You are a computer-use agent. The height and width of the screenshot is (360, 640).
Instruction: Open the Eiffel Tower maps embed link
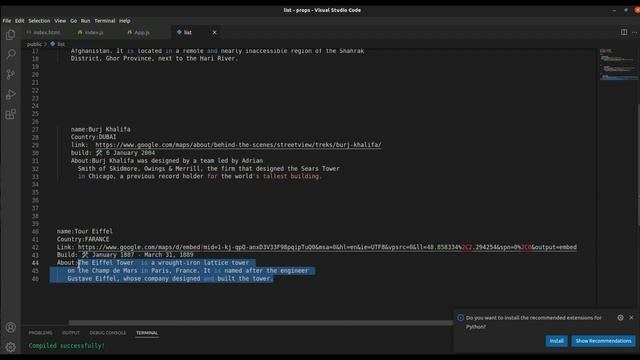pyautogui.click(x=327, y=247)
